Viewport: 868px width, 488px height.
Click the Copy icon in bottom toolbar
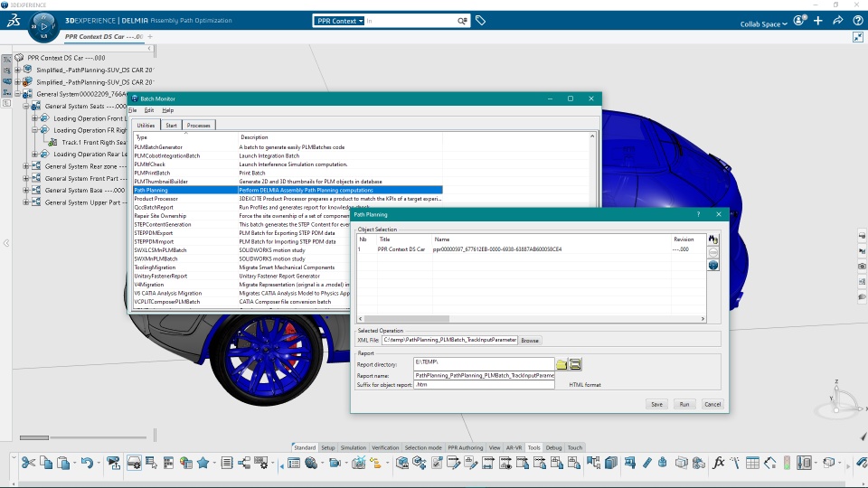[x=46, y=463]
